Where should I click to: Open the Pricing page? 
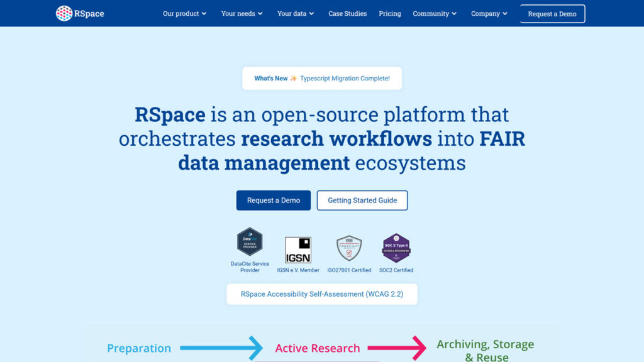click(389, 13)
